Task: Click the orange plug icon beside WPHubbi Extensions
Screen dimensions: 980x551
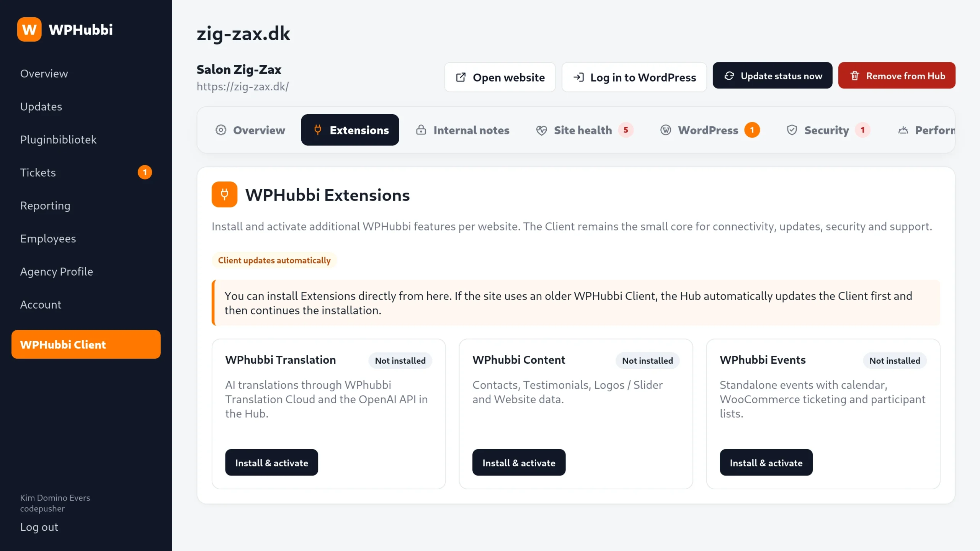Action: coord(224,195)
